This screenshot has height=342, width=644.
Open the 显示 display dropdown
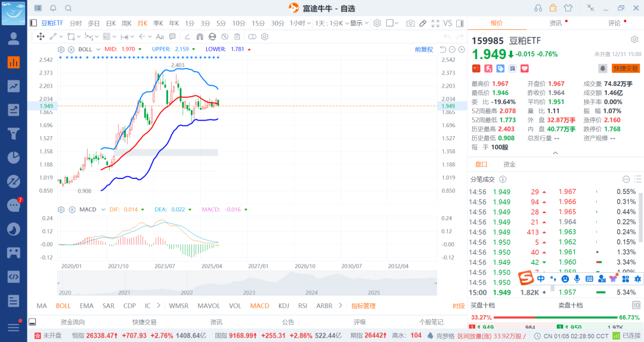[360, 23]
